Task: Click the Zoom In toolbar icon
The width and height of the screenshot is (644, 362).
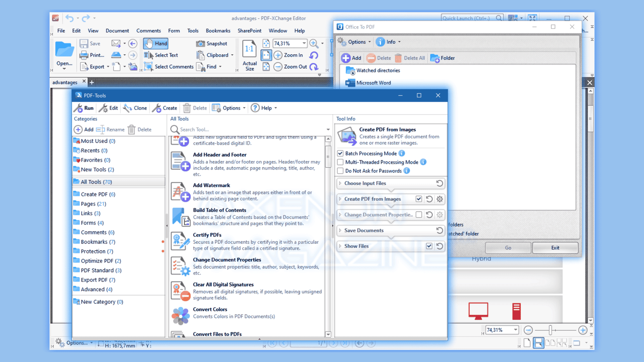Action: coord(278,55)
